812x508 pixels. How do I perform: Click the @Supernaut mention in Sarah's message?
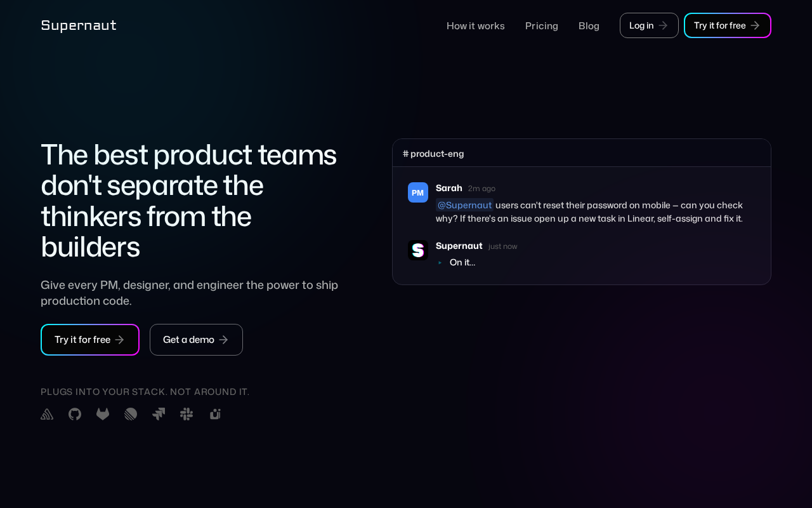click(x=464, y=205)
